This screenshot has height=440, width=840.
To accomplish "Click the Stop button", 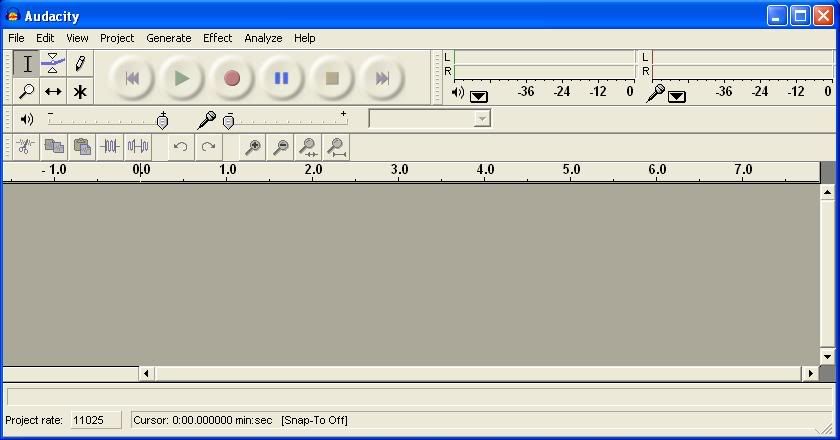I will click(332, 78).
